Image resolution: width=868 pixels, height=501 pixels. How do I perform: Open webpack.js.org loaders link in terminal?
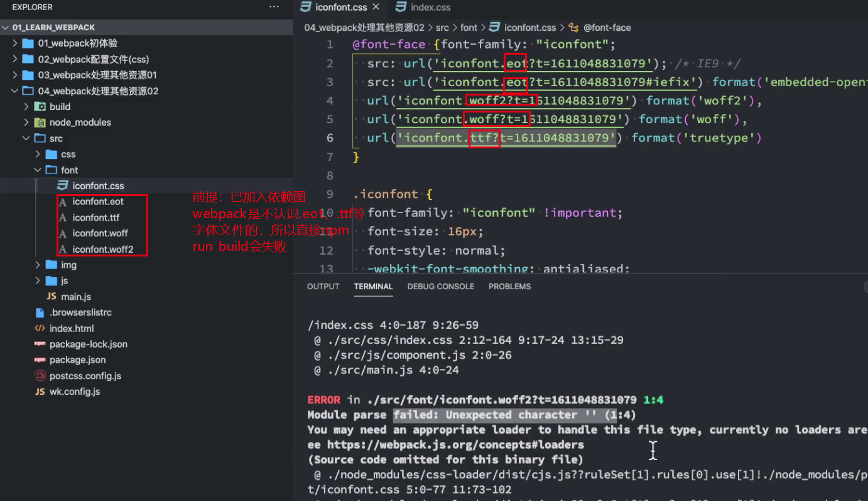[x=455, y=445]
